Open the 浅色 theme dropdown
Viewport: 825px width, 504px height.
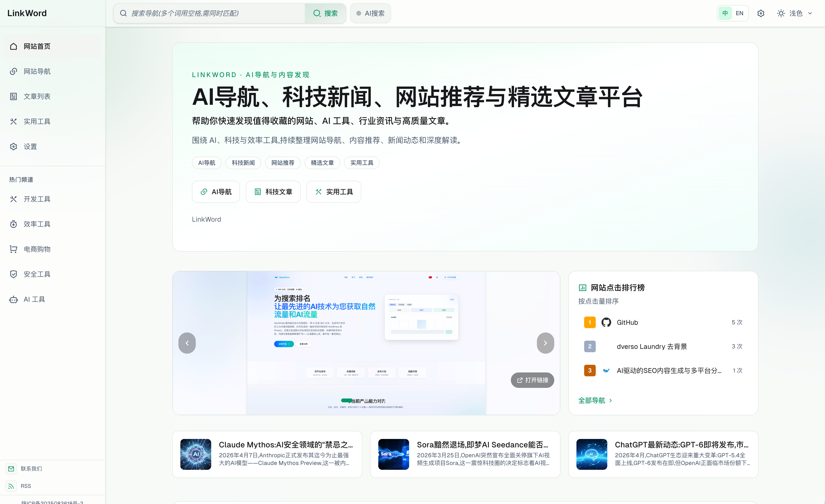(x=795, y=13)
